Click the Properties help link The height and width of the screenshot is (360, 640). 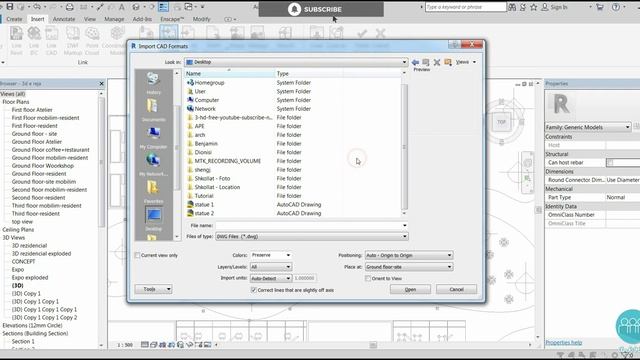(564, 342)
